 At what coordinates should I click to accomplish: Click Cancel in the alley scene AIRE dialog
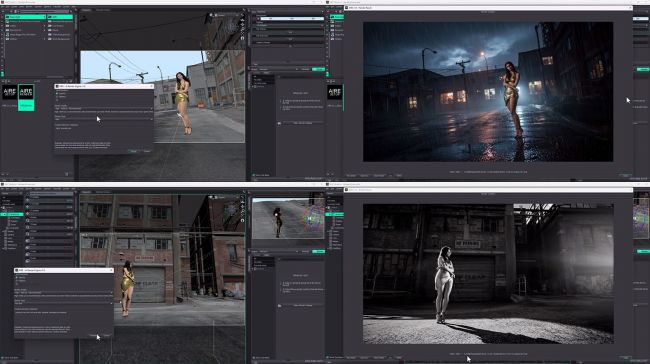click(x=107, y=335)
